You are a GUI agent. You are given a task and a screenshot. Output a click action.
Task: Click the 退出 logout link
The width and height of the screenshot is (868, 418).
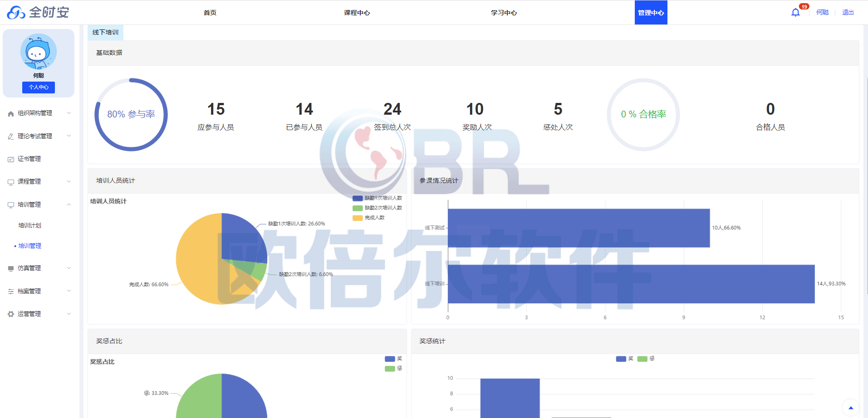[848, 13]
